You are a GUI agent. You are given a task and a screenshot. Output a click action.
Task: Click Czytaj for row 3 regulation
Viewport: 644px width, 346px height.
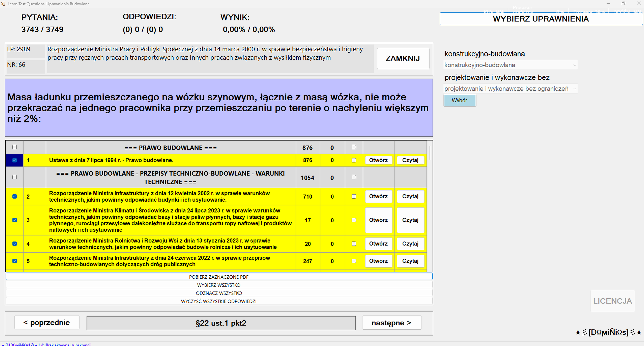(410, 220)
